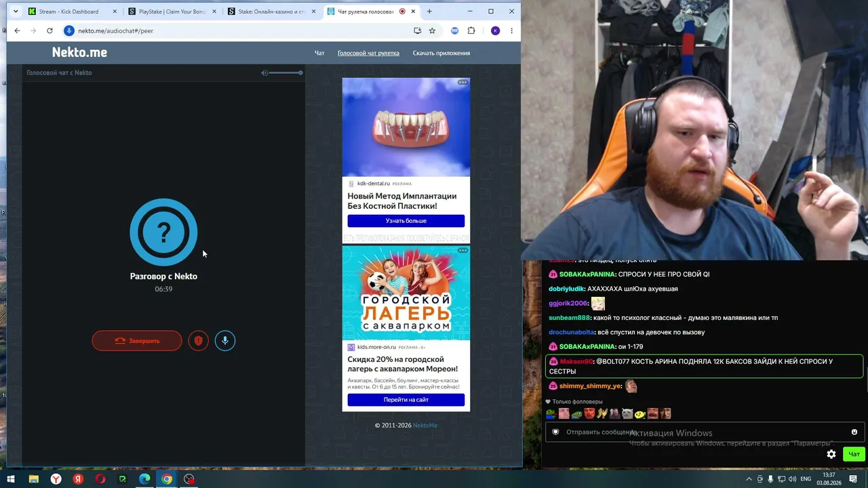
Task: Click the shield icon in chat input
Action: [x=556, y=432]
